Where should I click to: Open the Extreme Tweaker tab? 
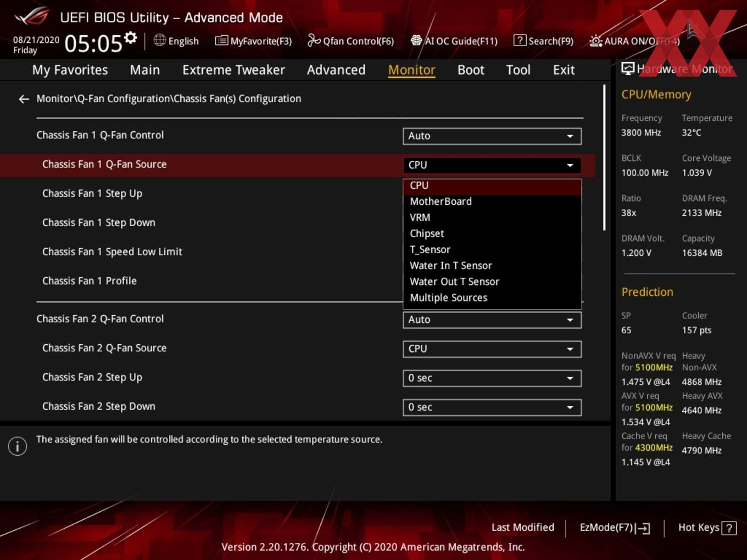point(233,70)
